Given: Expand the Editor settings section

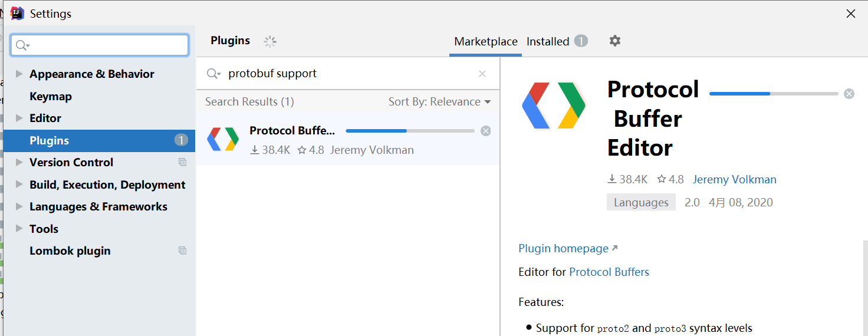Looking at the screenshot, I should tap(19, 118).
